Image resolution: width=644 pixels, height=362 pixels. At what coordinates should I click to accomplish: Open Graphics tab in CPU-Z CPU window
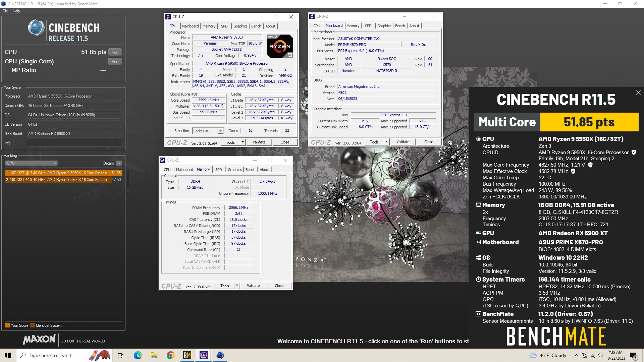240,26
